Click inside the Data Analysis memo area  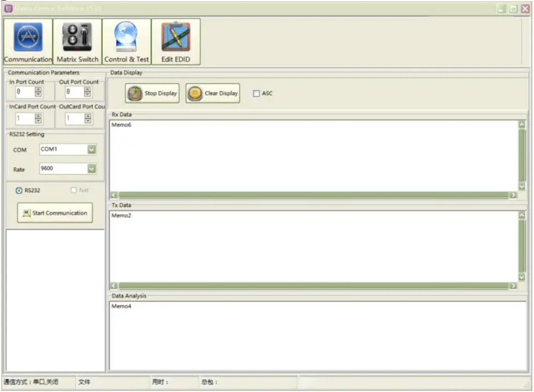(318, 336)
